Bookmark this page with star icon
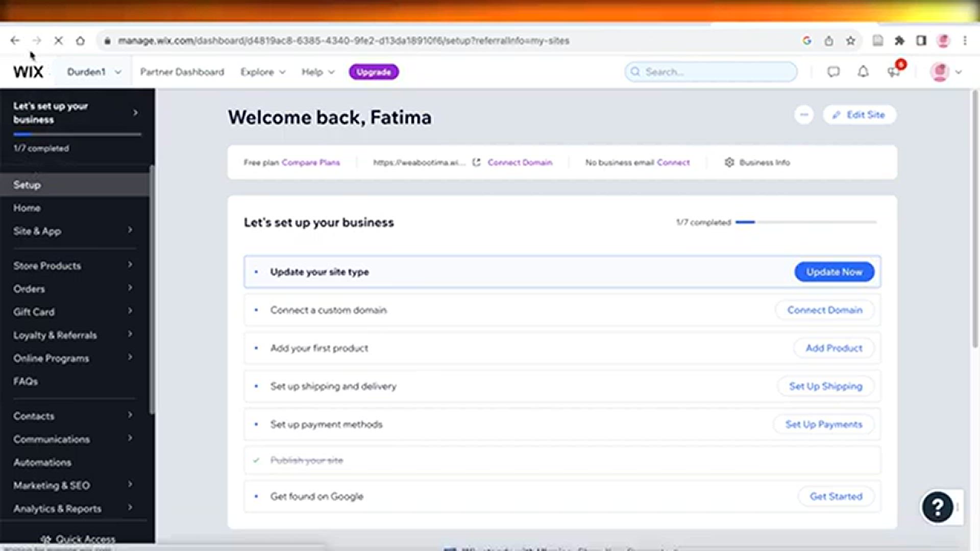 (x=850, y=41)
